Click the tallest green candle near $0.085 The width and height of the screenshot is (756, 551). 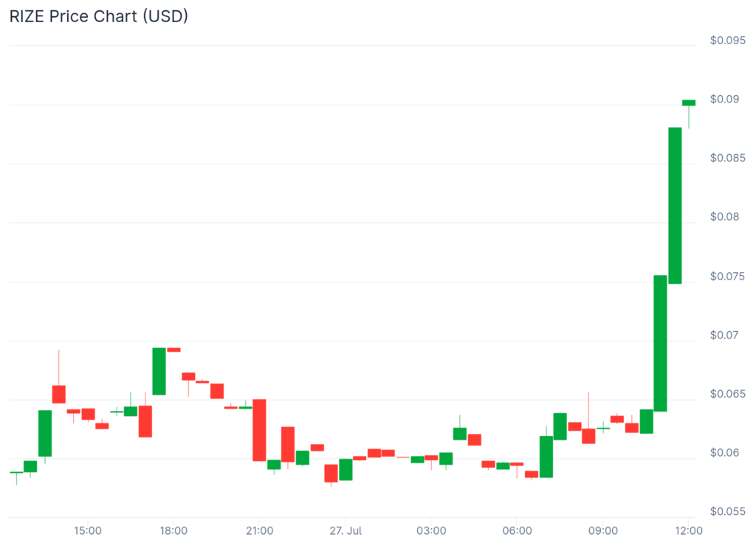(x=675, y=205)
